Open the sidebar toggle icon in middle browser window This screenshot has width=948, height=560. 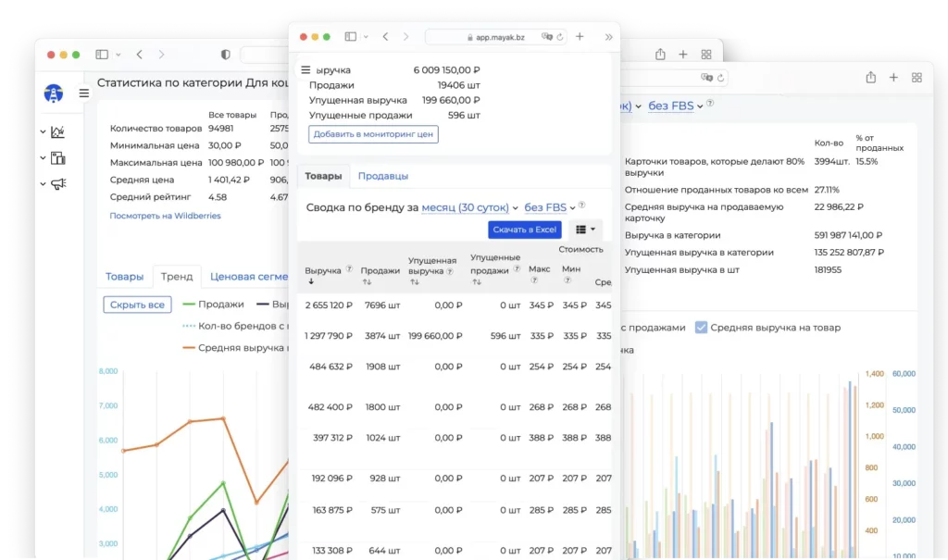pos(351,37)
